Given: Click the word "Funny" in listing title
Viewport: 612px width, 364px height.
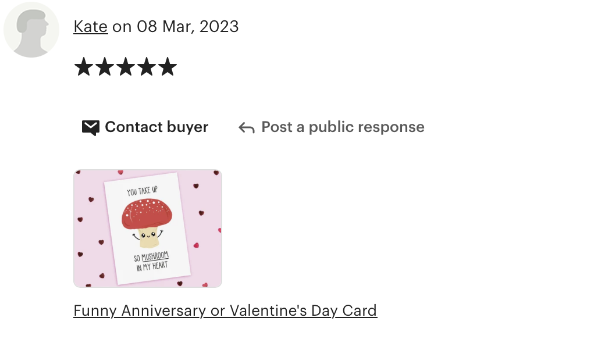Looking at the screenshot, I should 95,311.
